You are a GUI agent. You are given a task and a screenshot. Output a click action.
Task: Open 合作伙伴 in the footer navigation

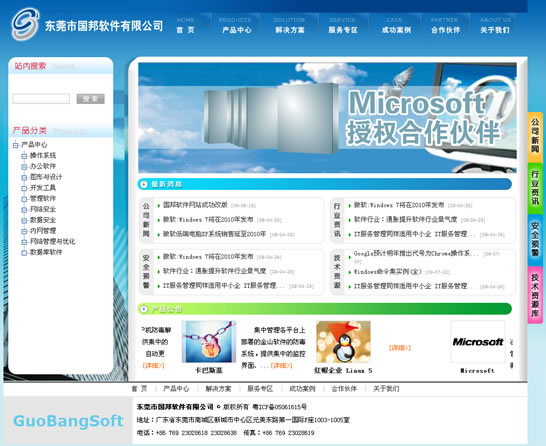tap(344, 389)
